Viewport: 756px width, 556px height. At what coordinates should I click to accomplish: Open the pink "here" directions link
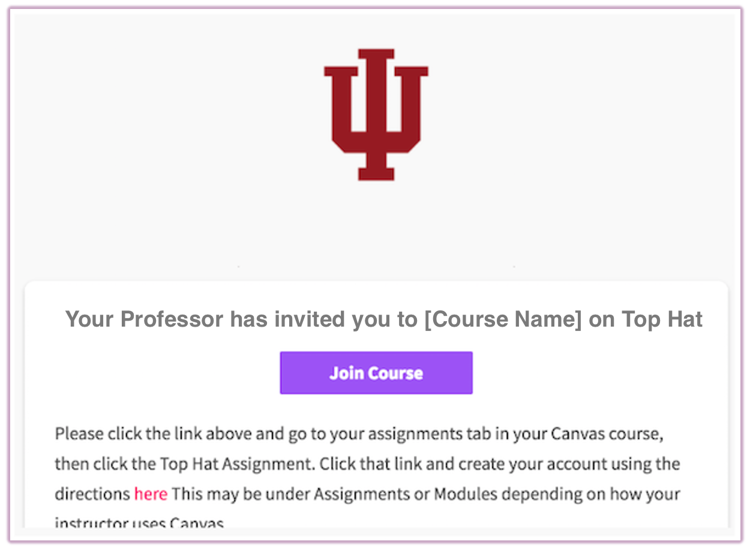(151, 494)
